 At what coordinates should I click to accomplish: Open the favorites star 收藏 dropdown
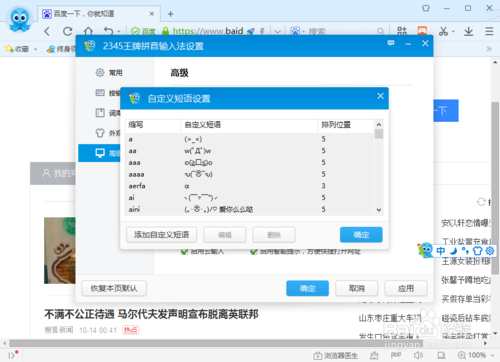[x=21, y=49]
